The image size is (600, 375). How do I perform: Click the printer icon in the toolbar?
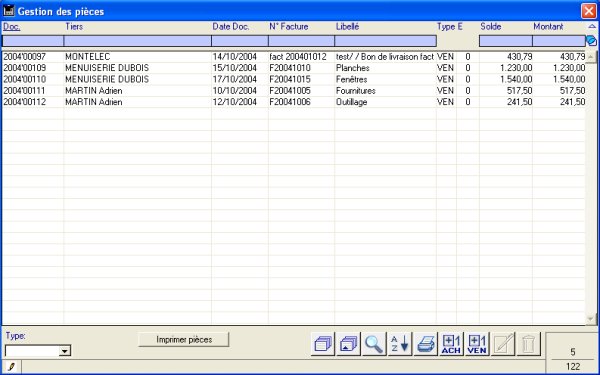point(426,344)
